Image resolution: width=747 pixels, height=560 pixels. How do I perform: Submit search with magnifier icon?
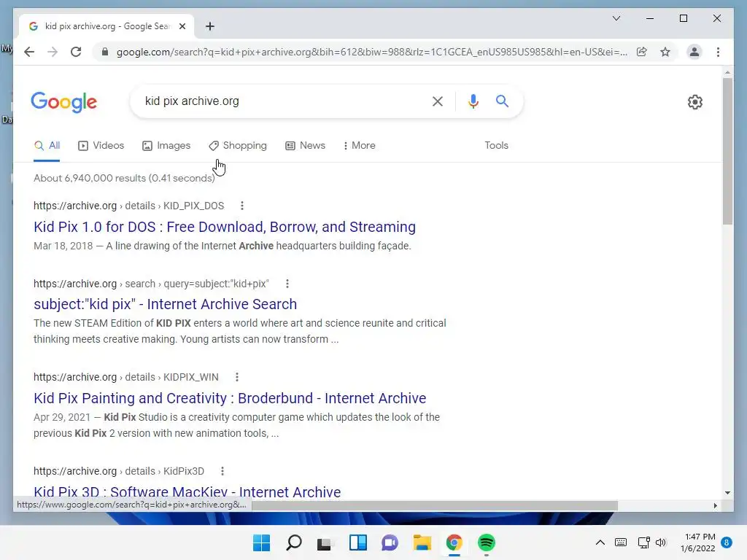point(502,101)
